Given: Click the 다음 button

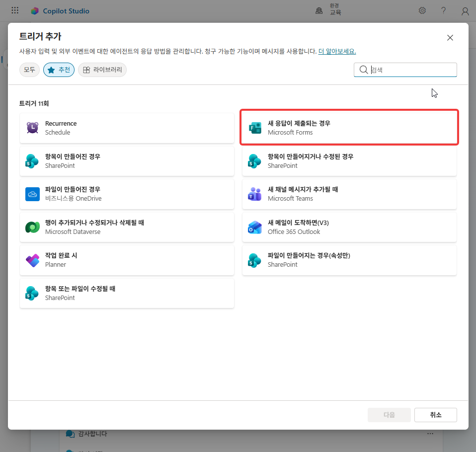Looking at the screenshot, I should [389, 415].
